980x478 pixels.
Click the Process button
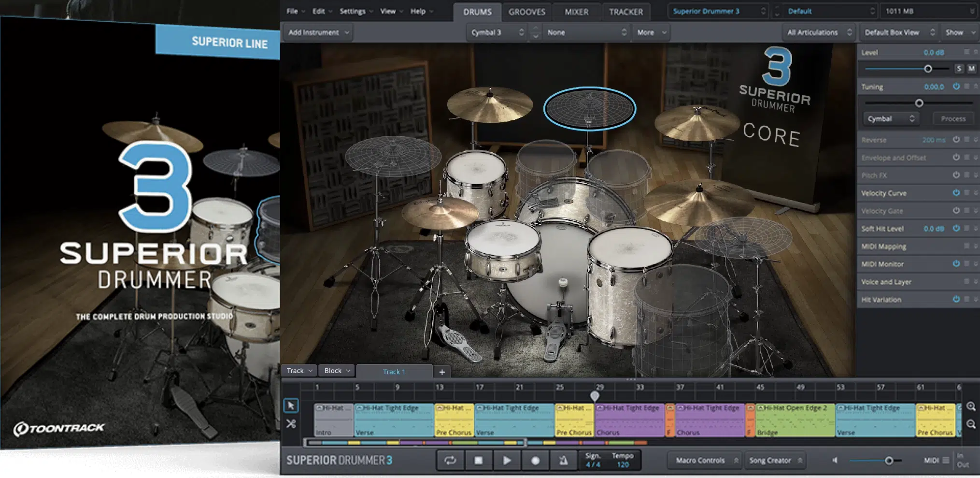[x=953, y=118]
